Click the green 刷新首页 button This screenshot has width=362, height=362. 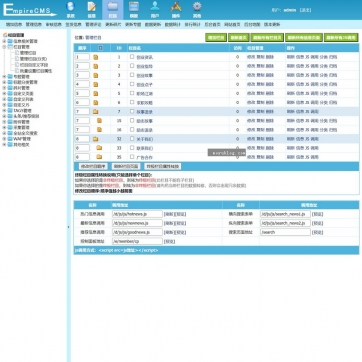[x=239, y=38]
